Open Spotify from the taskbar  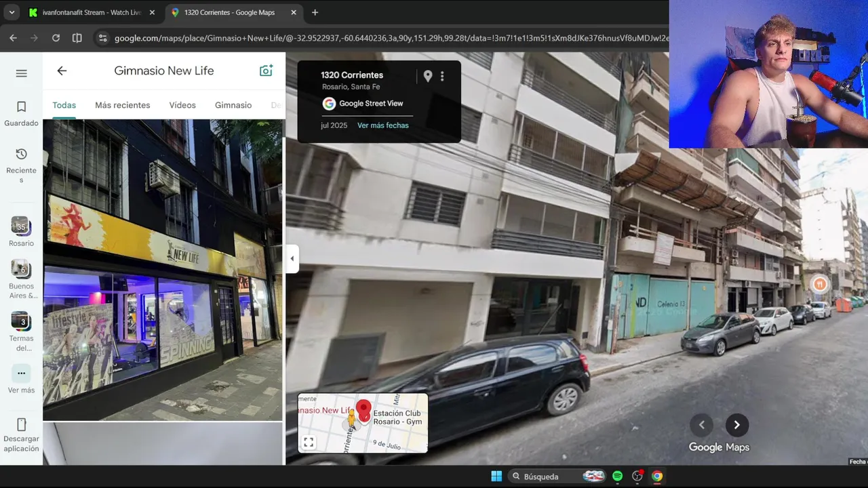point(617,476)
